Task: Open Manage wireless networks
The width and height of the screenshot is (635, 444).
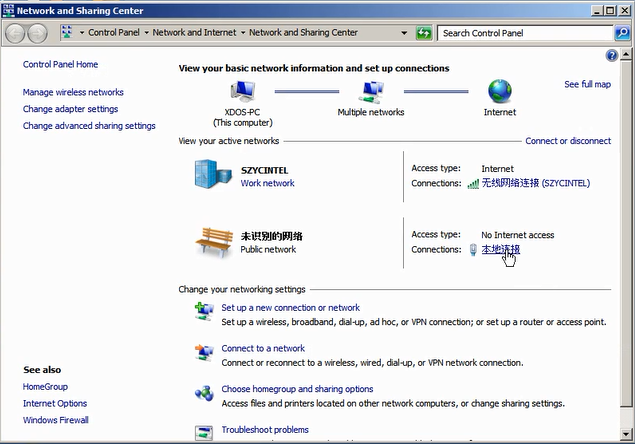Action: [73, 92]
